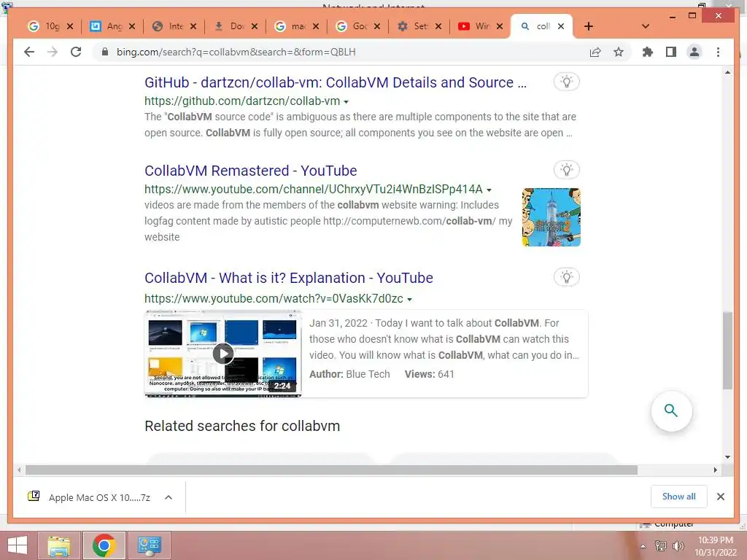Play the CollabVM explanation video
The image size is (747, 560).
pyautogui.click(x=223, y=354)
